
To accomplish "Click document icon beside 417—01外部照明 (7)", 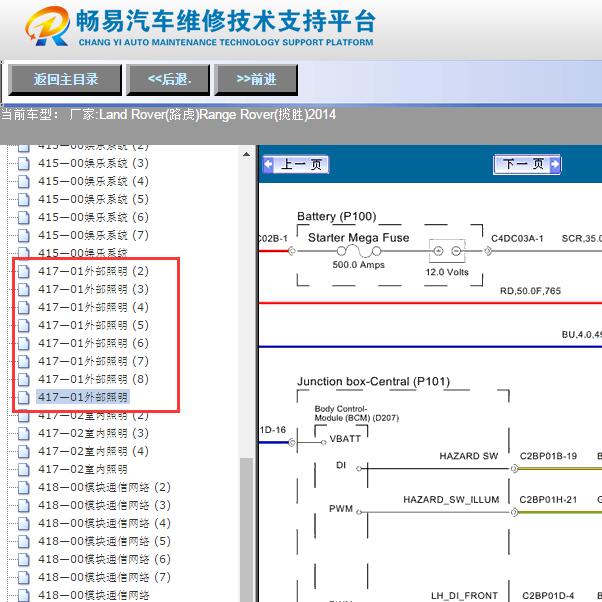I will point(24,362).
